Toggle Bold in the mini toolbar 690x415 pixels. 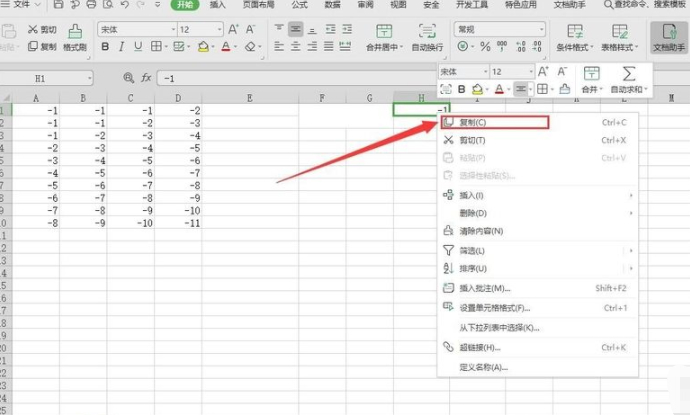462,89
